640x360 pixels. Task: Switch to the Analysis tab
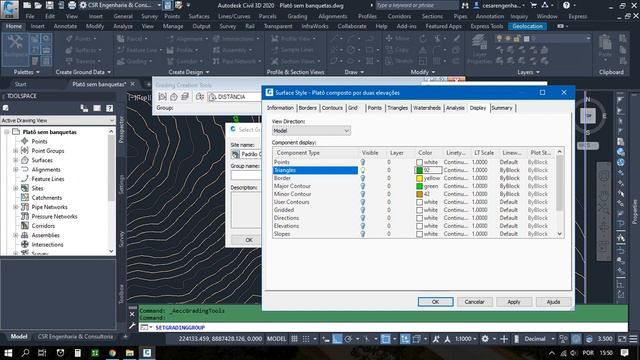[455, 108]
